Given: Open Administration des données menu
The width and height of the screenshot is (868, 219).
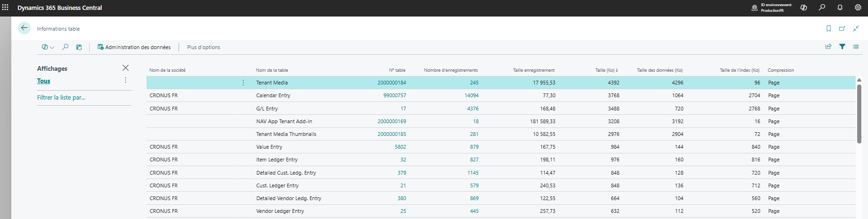Looking at the screenshot, I should [x=134, y=47].
